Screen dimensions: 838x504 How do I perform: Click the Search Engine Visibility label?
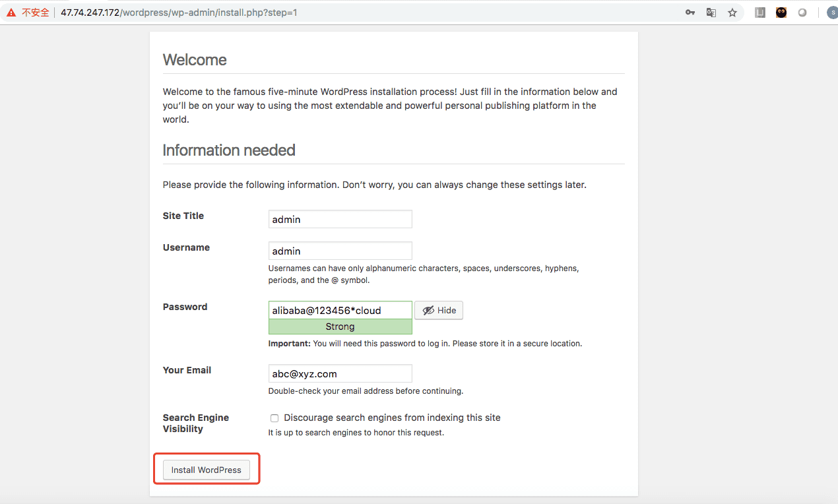196,423
